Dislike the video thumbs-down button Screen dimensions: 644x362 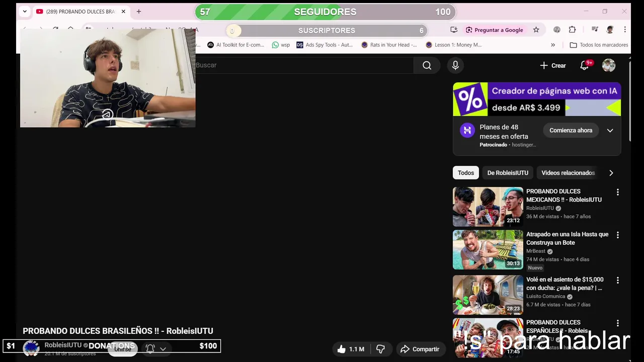coord(380,349)
